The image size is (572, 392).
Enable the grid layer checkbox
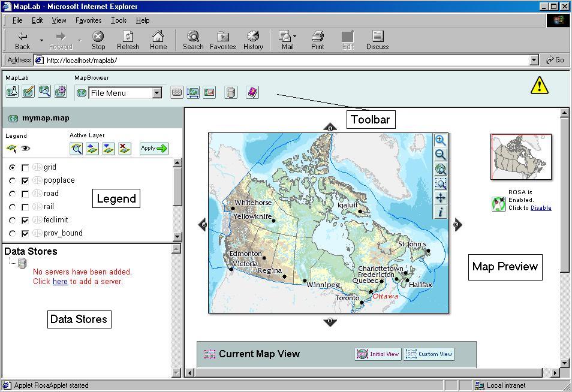pos(25,168)
